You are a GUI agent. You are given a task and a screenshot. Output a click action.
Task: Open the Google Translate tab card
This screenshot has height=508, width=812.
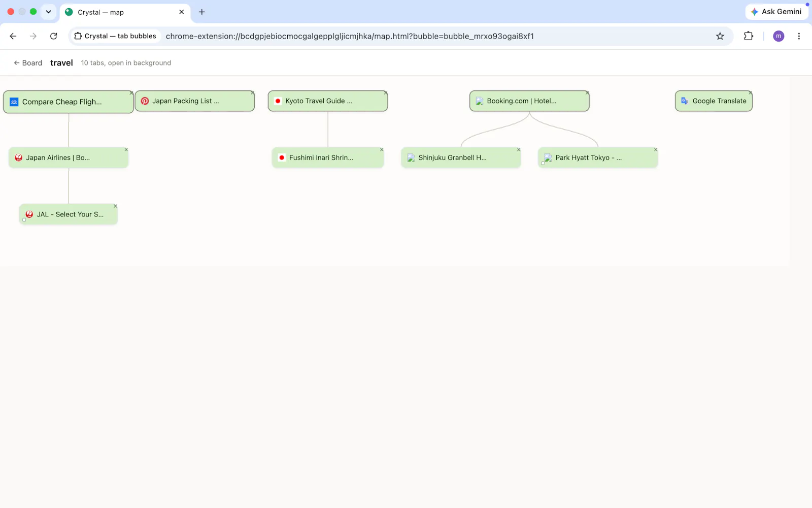pos(714,101)
